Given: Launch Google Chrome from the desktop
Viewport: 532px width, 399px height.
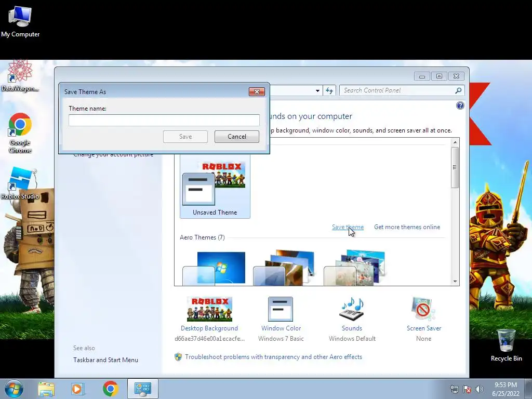Looking at the screenshot, I should (20, 133).
